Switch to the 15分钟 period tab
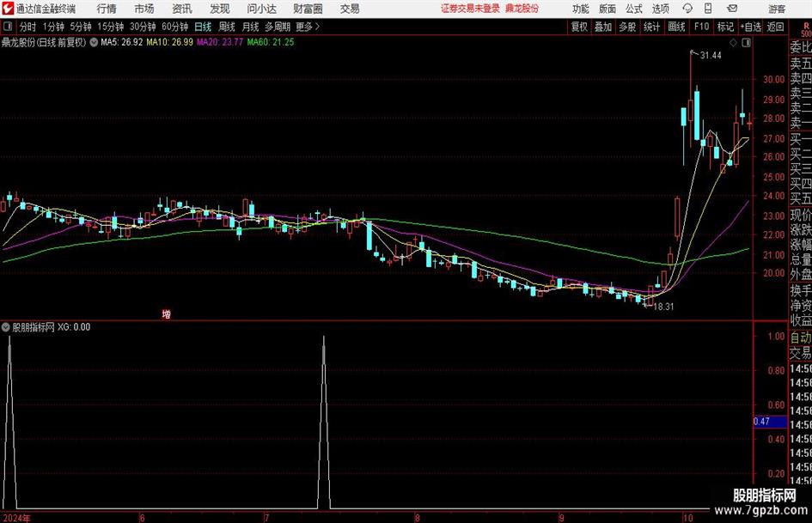The width and height of the screenshot is (812, 523). click(x=110, y=27)
